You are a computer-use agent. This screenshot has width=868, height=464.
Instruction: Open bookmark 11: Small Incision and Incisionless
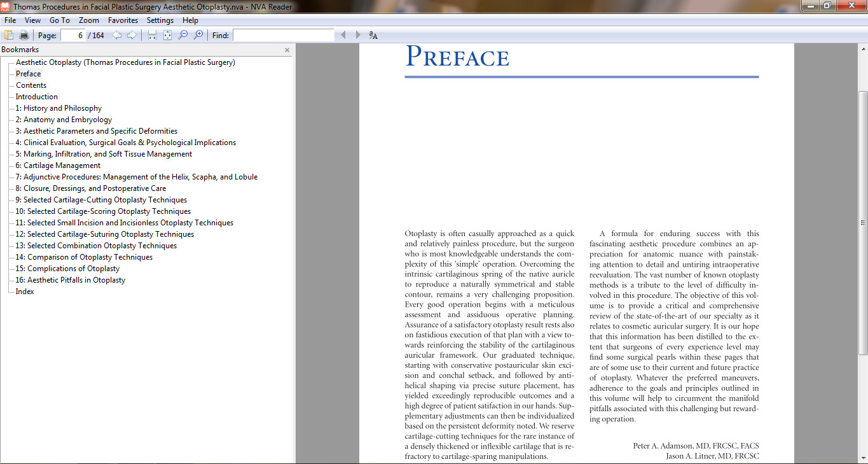(125, 223)
